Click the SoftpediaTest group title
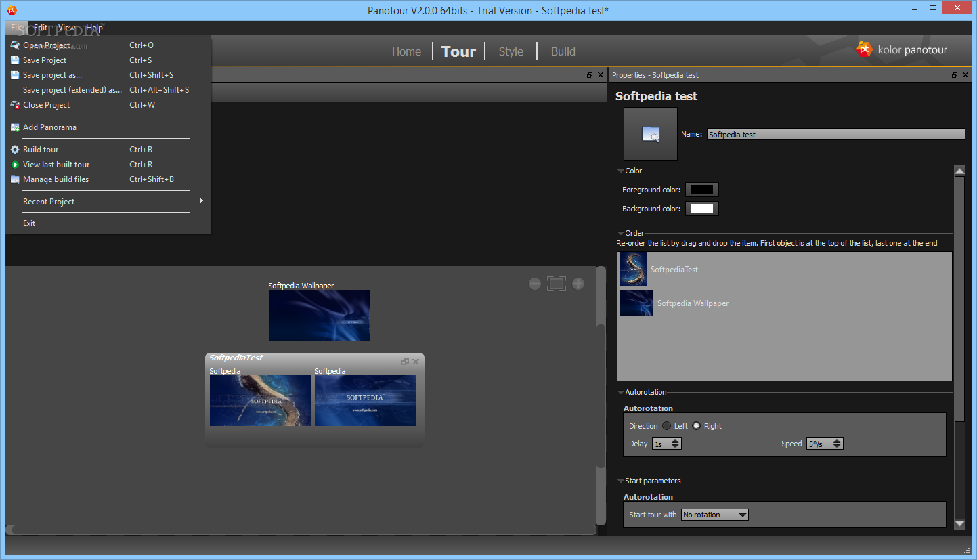 click(236, 358)
